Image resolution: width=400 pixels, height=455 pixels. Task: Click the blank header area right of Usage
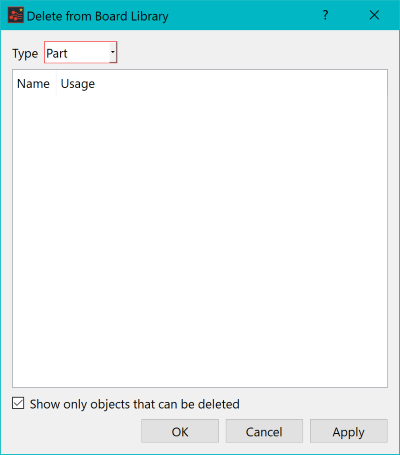[243, 84]
